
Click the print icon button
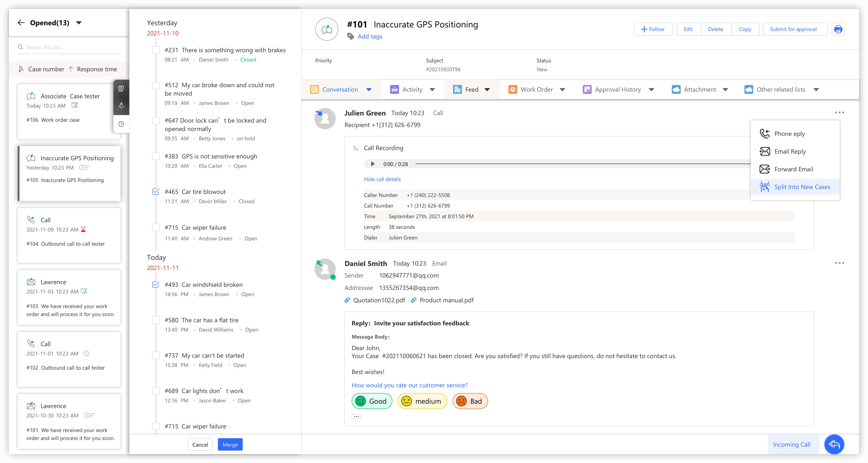click(838, 29)
